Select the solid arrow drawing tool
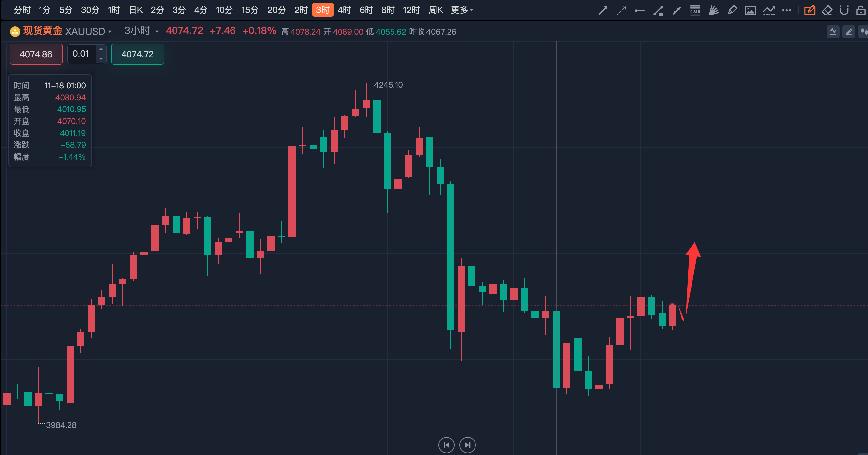 tap(603, 11)
